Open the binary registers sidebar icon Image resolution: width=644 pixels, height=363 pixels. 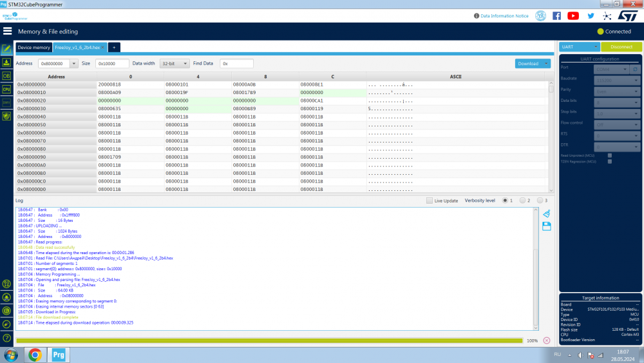6,284
